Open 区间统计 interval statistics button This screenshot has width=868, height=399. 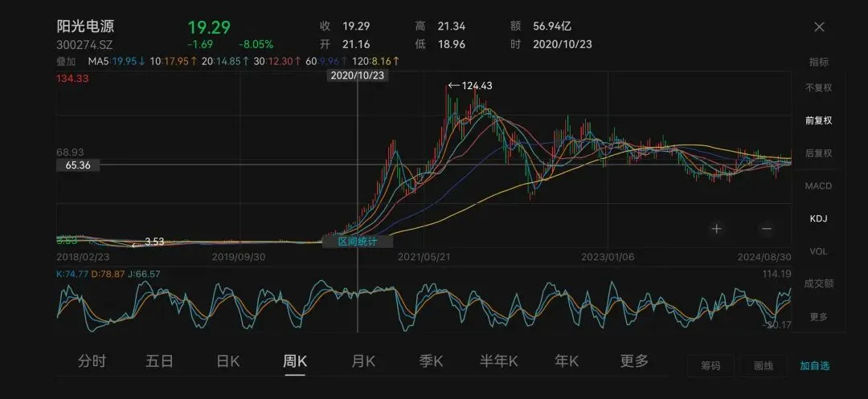358,242
